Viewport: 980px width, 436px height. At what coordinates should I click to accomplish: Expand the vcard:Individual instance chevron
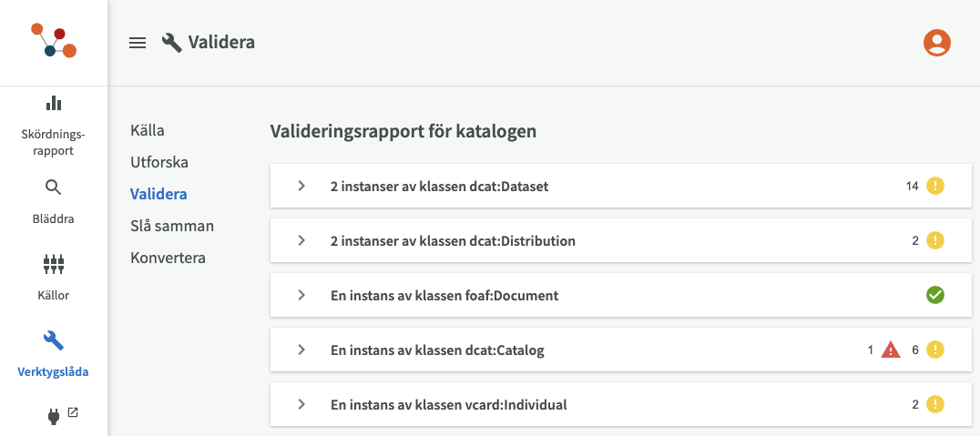(x=301, y=405)
